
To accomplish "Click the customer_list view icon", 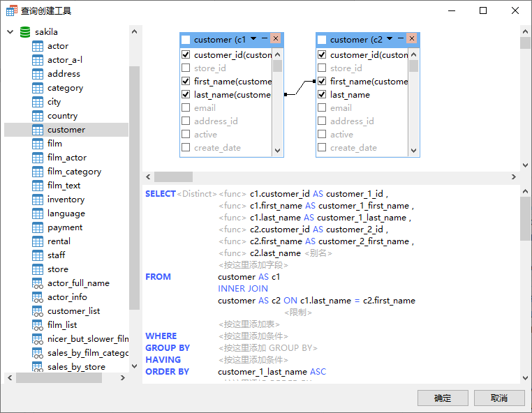I will tap(38, 311).
